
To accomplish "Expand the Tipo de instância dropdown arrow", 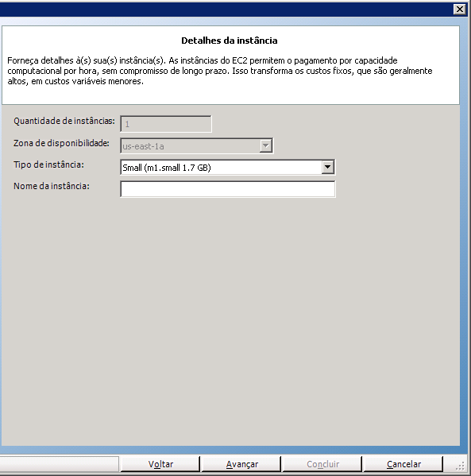I will pyautogui.click(x=327, y=167).
